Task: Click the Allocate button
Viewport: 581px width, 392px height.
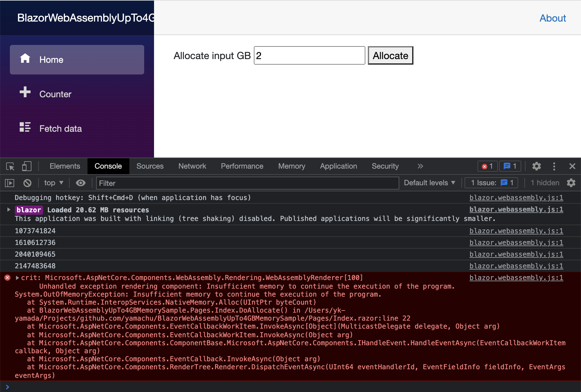Action: tap(390, 55)
